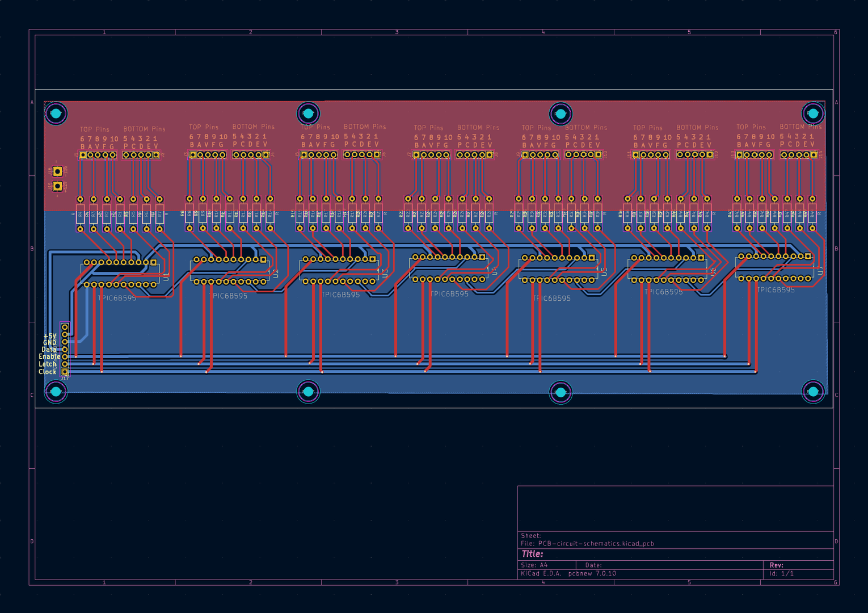Click the -12V power pad J16
Viewport: 868px width, 613px height.
57,171
